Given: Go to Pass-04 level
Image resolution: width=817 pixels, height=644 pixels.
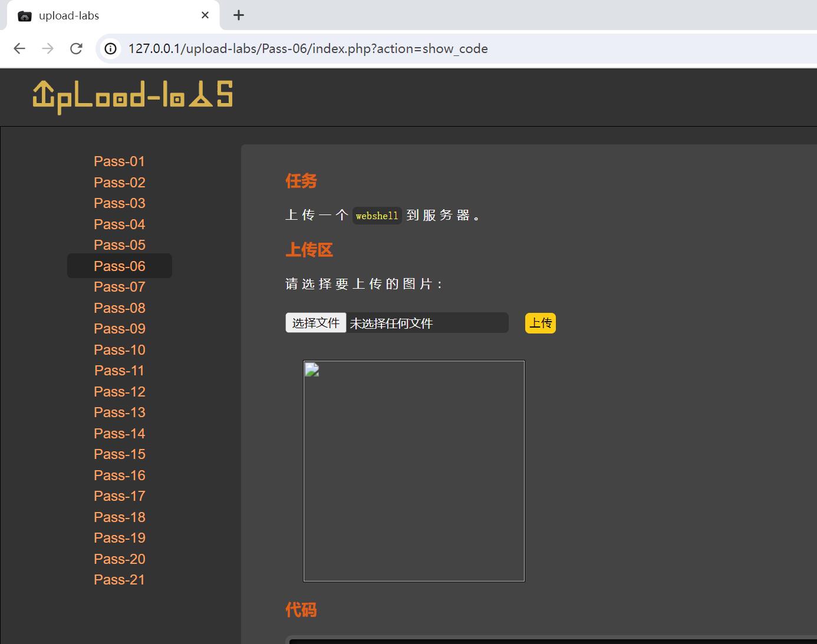Looking at the screenshot, I should point(119,224).
